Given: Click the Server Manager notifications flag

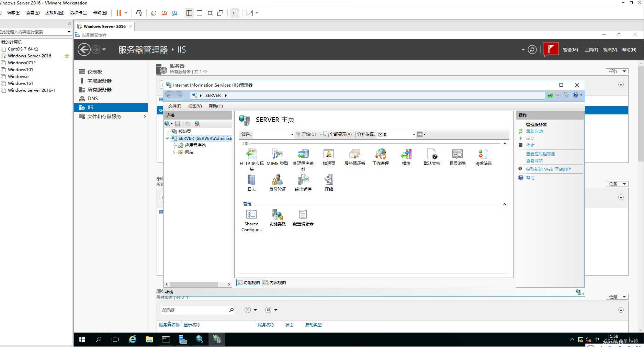Looking at the screenshot, I should 551,49.
